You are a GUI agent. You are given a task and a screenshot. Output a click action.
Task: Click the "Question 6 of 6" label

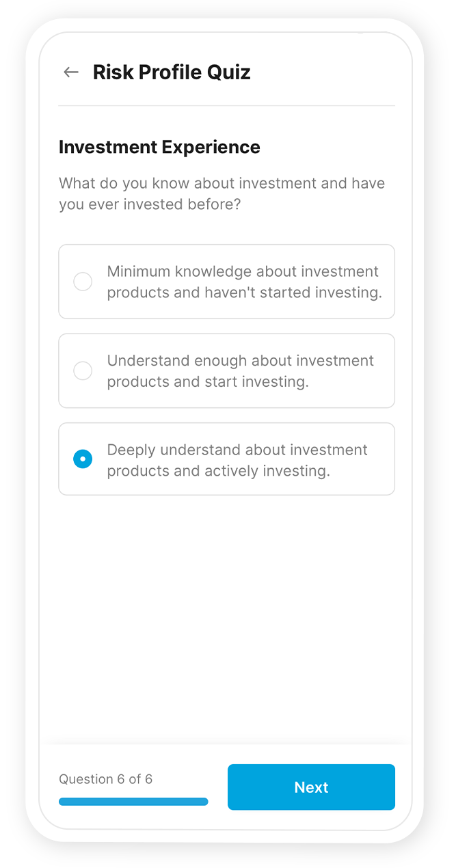point(105,779)
